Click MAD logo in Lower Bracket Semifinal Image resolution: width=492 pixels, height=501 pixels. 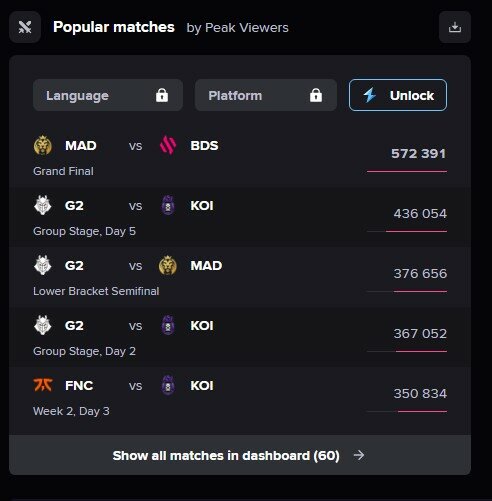168,265
